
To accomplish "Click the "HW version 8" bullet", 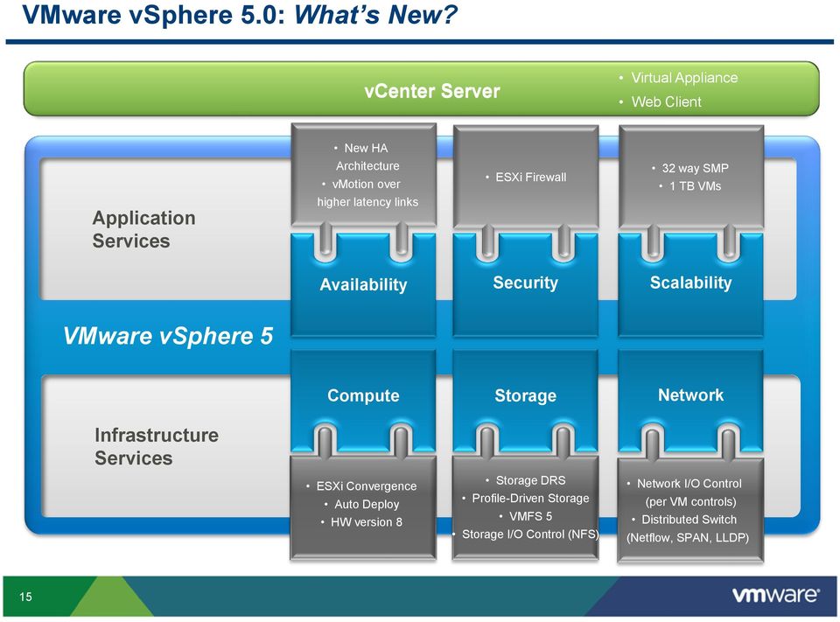I will tap(367, 522).
